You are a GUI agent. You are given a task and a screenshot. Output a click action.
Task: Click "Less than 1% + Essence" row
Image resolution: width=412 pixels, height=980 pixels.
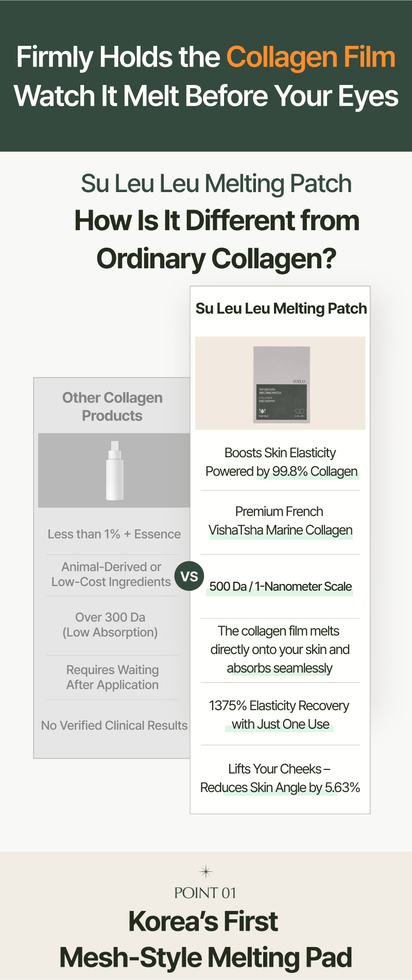(114, 534)
